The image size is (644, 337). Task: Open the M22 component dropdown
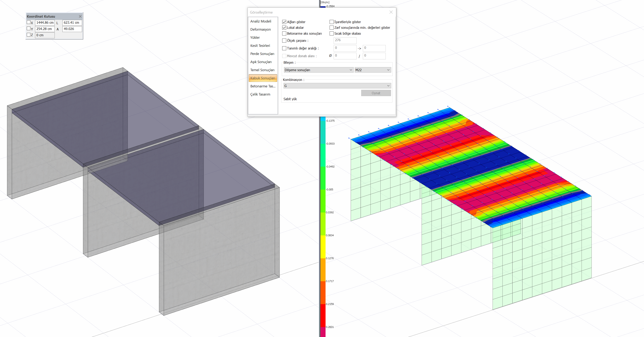(373, 70)
